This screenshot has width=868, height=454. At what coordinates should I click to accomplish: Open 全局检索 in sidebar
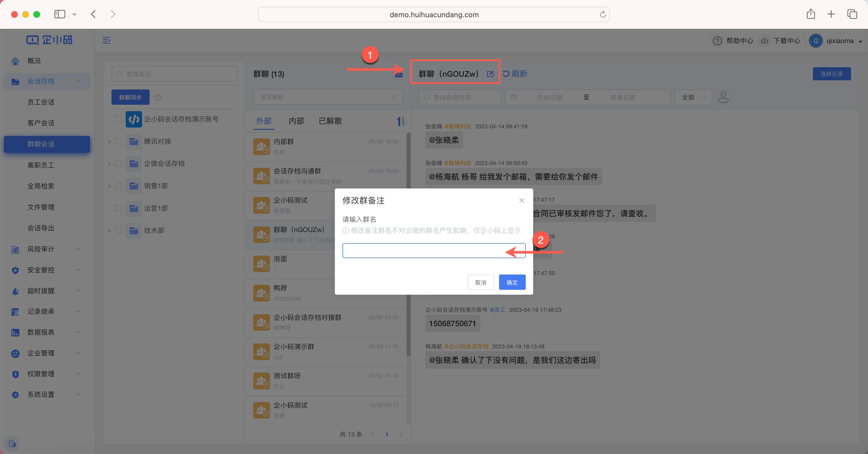click(x=41, y=186)
